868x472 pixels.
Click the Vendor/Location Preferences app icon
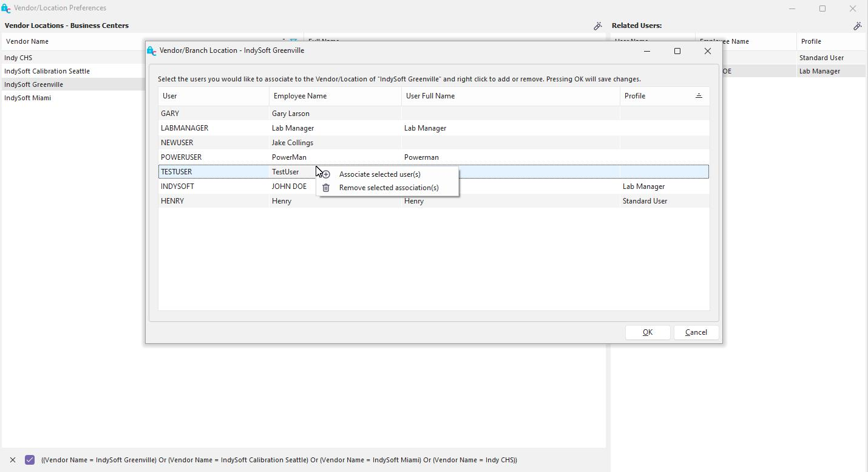[6, 9]
